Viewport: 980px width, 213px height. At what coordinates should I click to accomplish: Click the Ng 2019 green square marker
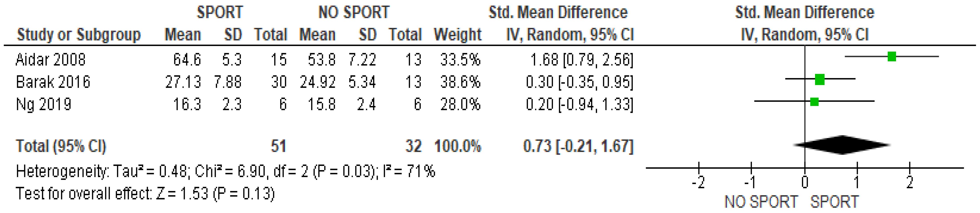pyautogui.click(x=814, y=102)
